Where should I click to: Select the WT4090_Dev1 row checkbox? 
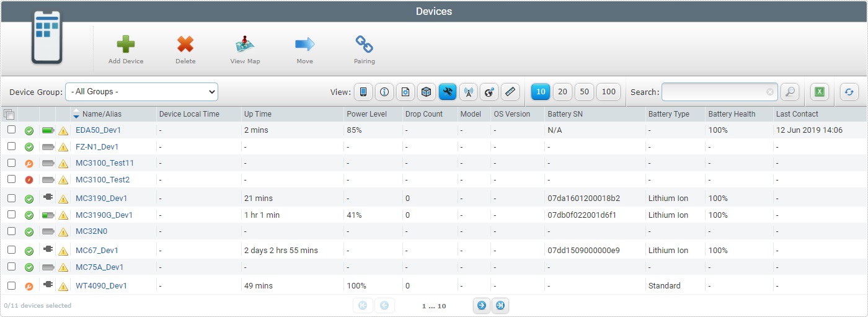[11, 285]
